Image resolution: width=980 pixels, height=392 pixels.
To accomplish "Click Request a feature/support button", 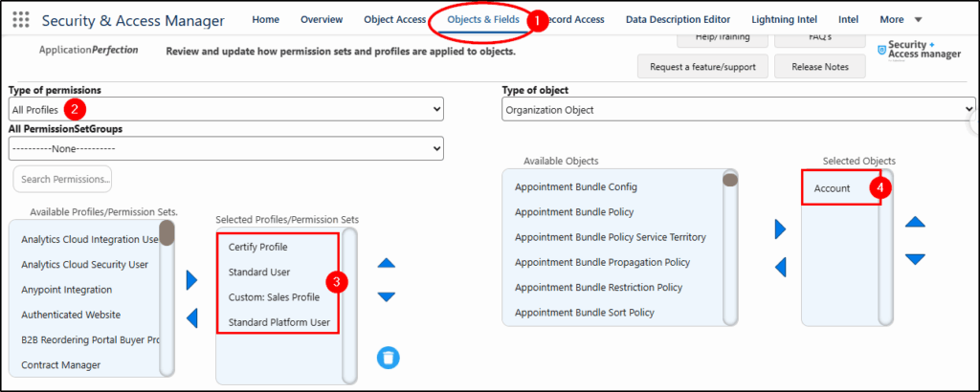I will click(x=702, y=66).
